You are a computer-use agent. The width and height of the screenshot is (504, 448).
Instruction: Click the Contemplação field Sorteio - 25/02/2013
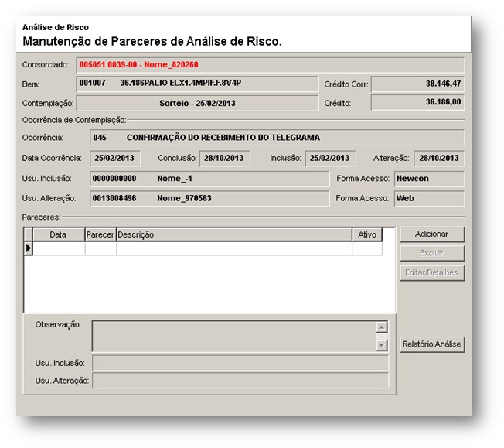point(197,104)
